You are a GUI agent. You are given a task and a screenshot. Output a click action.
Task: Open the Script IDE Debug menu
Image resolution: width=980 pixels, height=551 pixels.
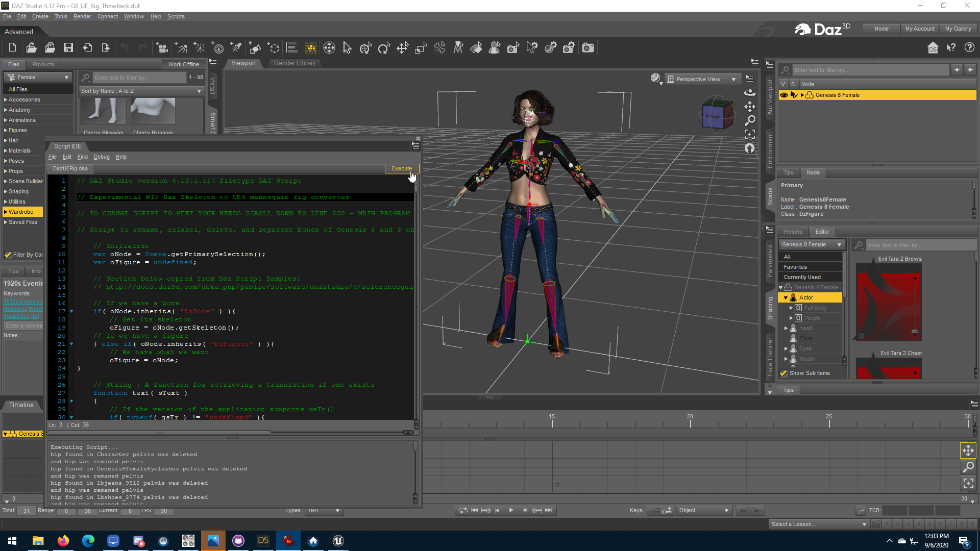[x=102, y=157]
